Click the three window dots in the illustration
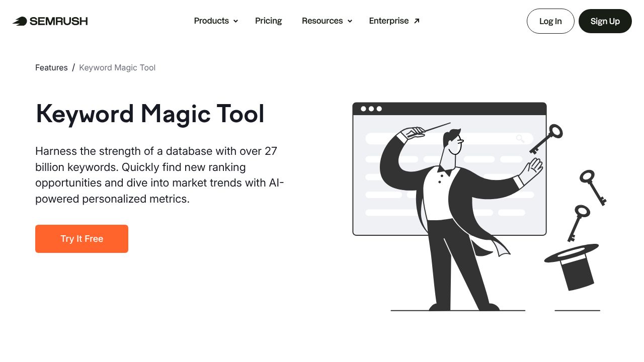Viewport: 644px width, 362px height. [x=371, y=108]
